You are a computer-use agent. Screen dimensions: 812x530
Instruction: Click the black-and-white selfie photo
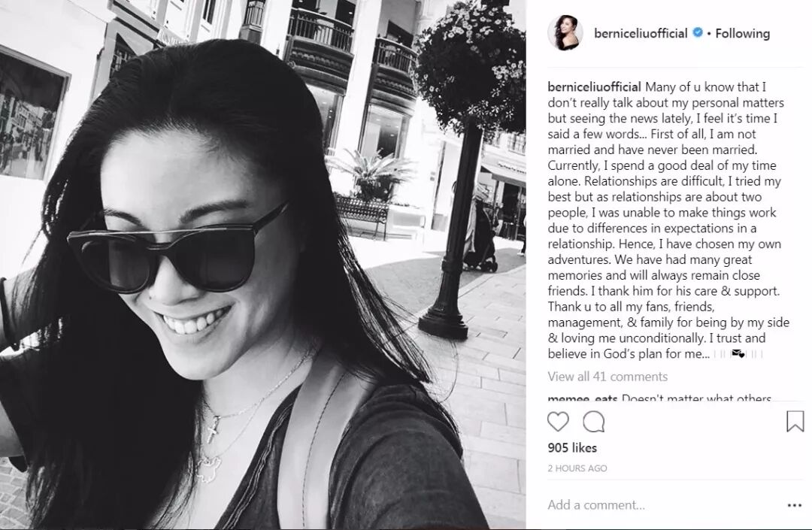[263, 265]
